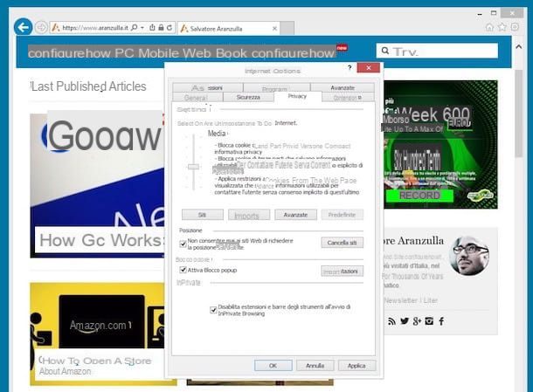This screenshot has width=533, height=392.
Task: Toggle InPrivate extensions disable checkbox
Action: (213, 310)
